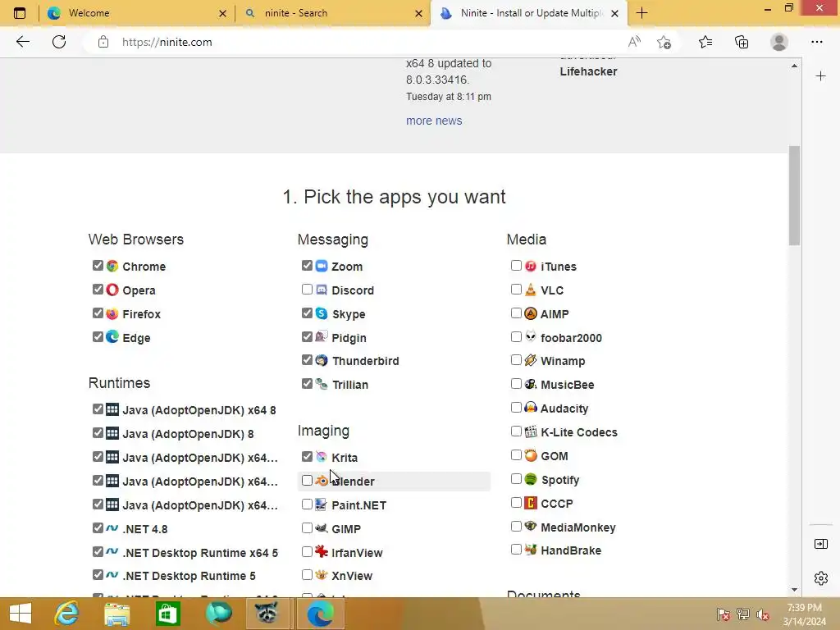Screen dimensions: 840x630
Task: Open Read aloud in address bar
Action: pyautogui.click(x=634, y=42)
